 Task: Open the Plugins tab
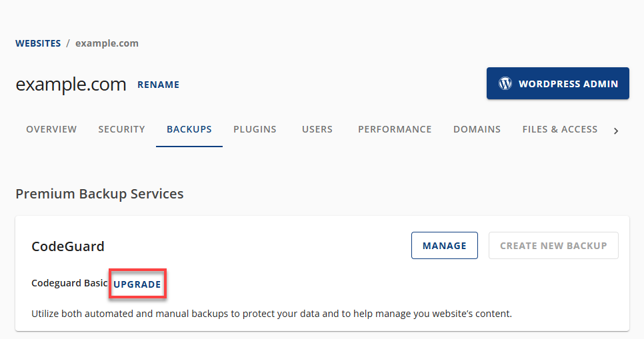pos(255,129)
